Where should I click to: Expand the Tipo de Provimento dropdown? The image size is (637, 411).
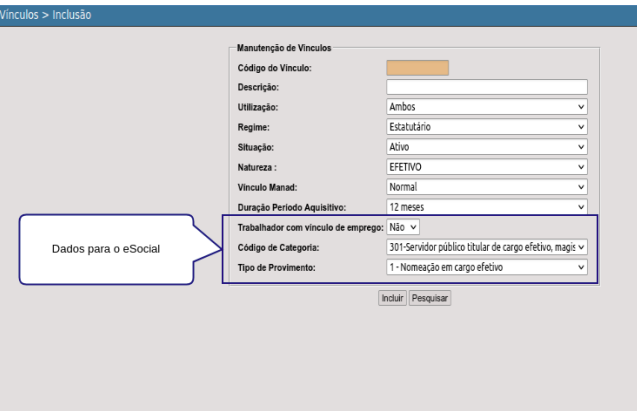(x=487, y=267)
